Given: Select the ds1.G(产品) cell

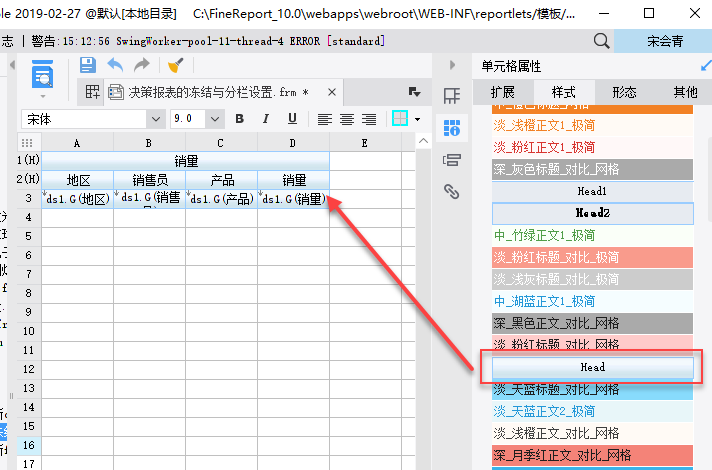Looking at the screenshot, I should (x=222, y=199).
